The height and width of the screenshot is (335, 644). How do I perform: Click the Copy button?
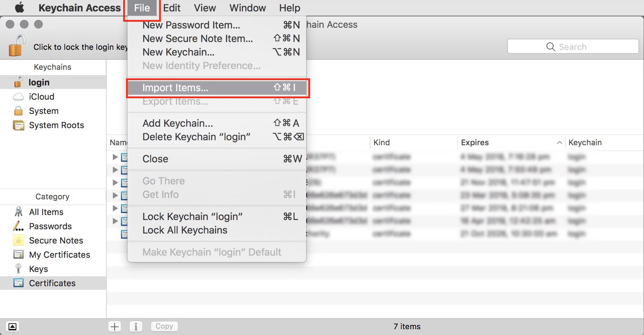pyautogui.click(x=164, y=326)
